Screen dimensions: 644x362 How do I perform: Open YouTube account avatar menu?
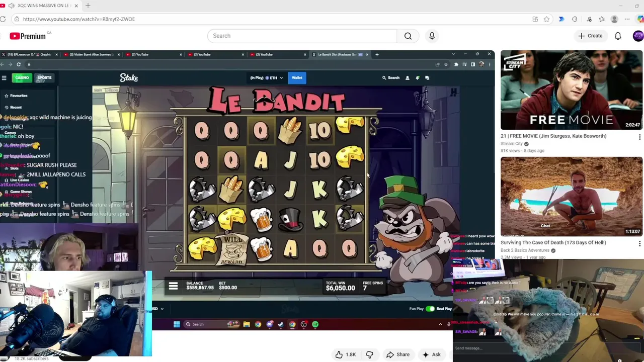click(638, 36)
